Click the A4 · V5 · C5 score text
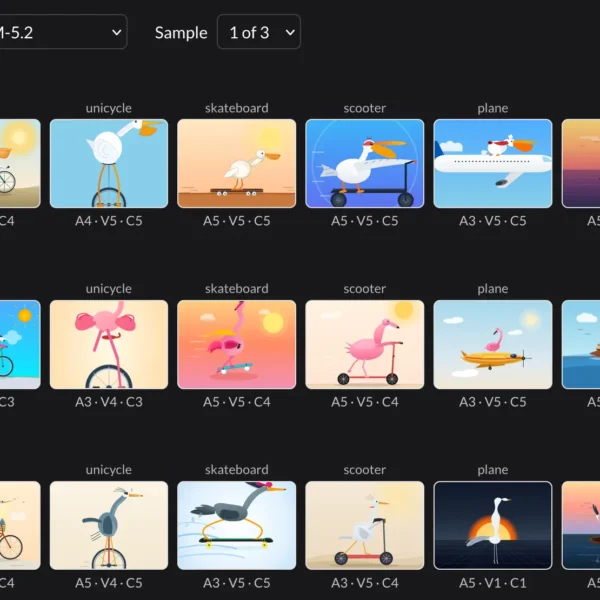 coord(109,221)
